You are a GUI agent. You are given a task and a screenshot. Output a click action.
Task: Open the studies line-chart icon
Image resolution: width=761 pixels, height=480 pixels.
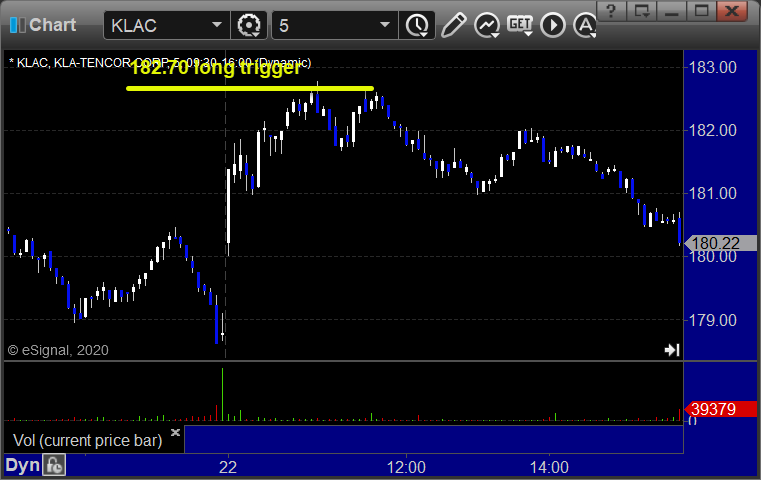pyautogui.click(x=487, y=25)
